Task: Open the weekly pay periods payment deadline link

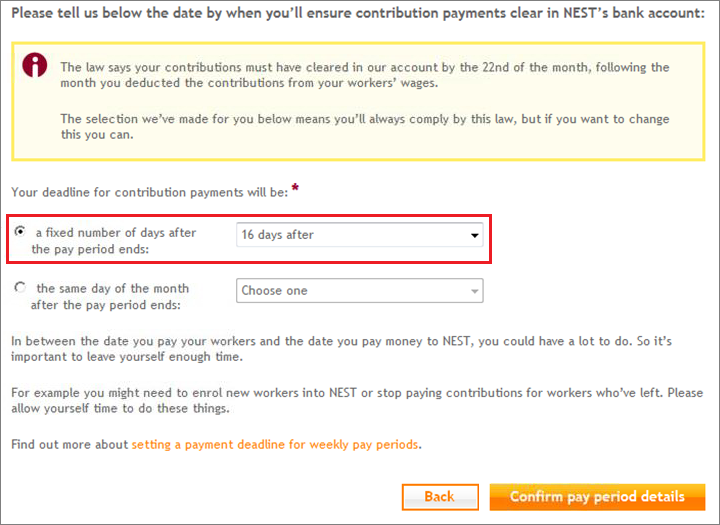Action: (275, 445)
